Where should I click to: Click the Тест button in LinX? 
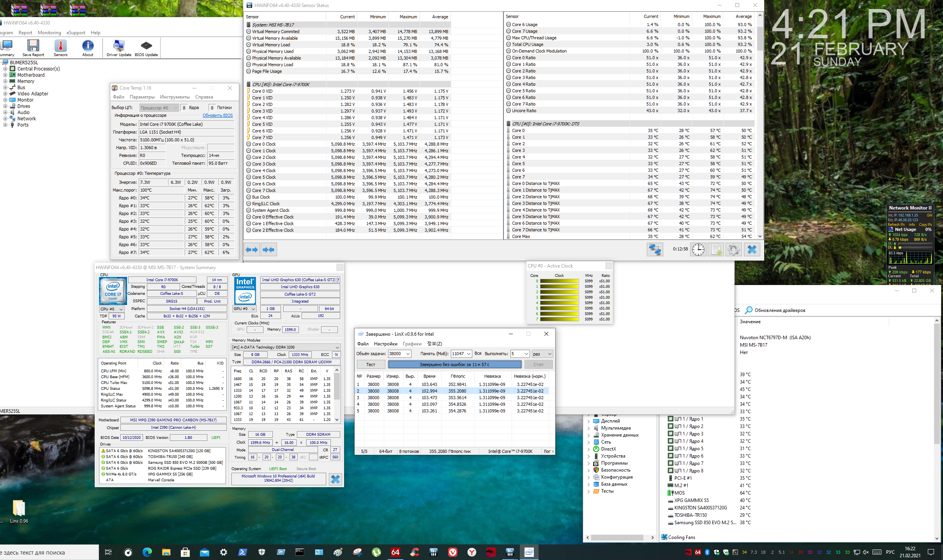(x=371, y=365)
